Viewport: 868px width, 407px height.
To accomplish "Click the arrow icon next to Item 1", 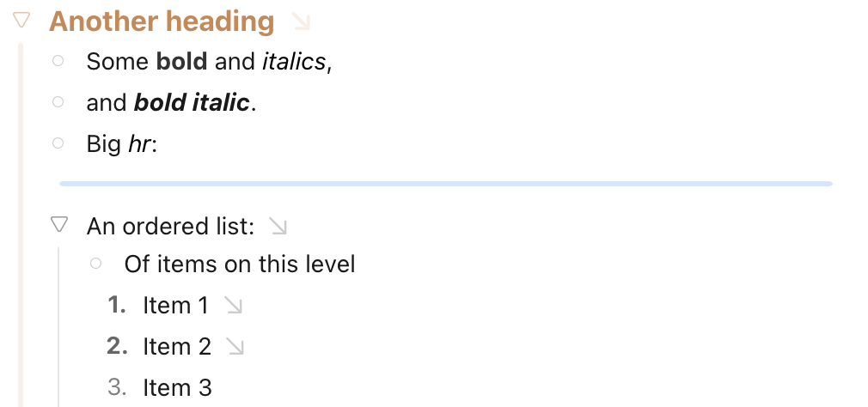I will 232,305.
